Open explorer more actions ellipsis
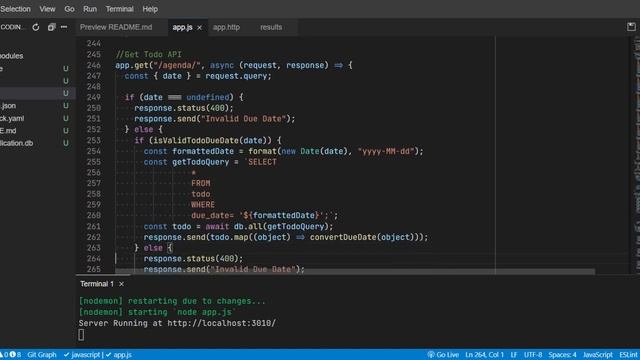 [64, 27]
